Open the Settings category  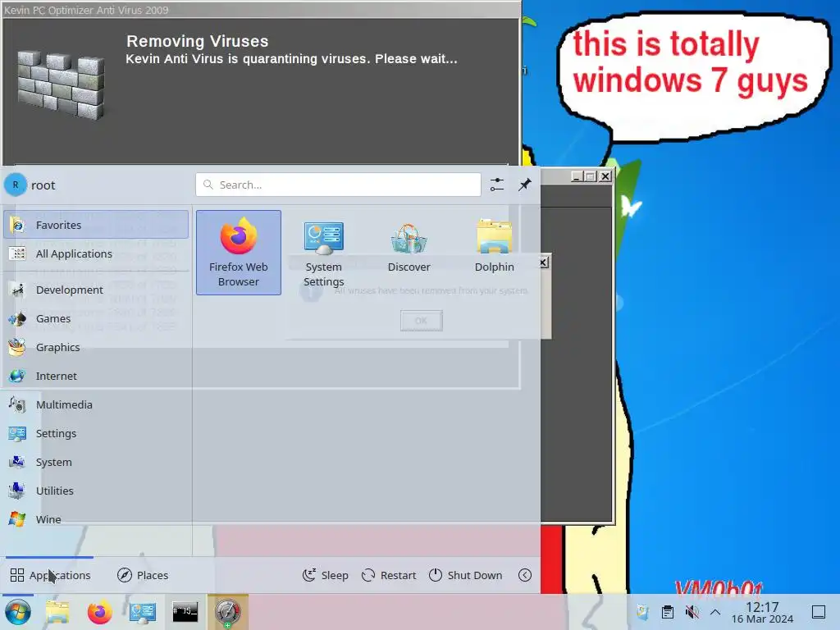click(96, 433)
